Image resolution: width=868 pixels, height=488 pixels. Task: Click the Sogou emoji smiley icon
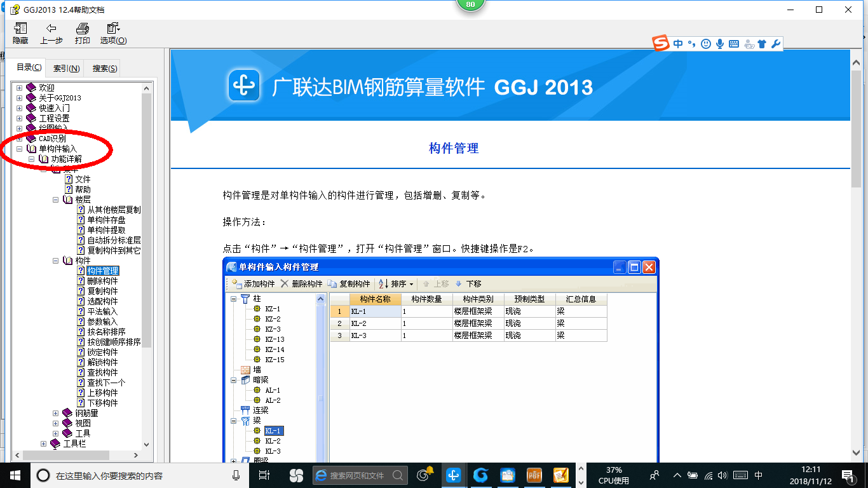pyautogui.click(x=705, y=44)
